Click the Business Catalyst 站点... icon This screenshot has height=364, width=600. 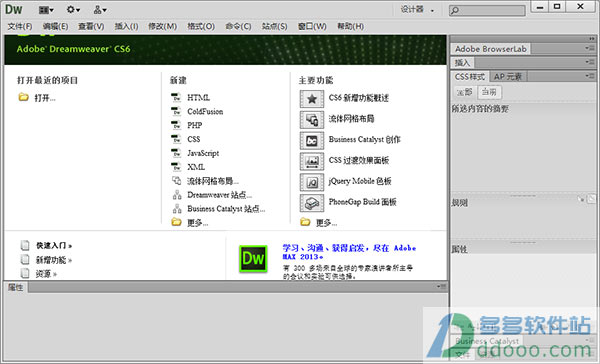177,209
